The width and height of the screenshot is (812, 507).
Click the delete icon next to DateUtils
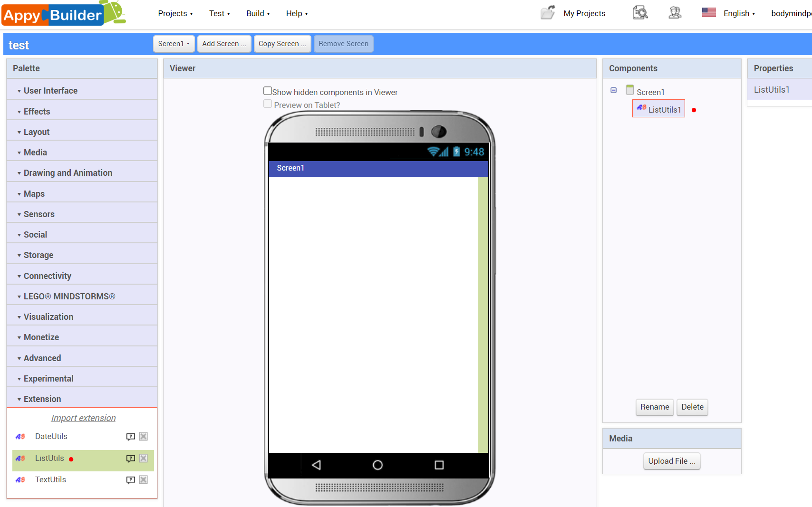coord(143,437)
